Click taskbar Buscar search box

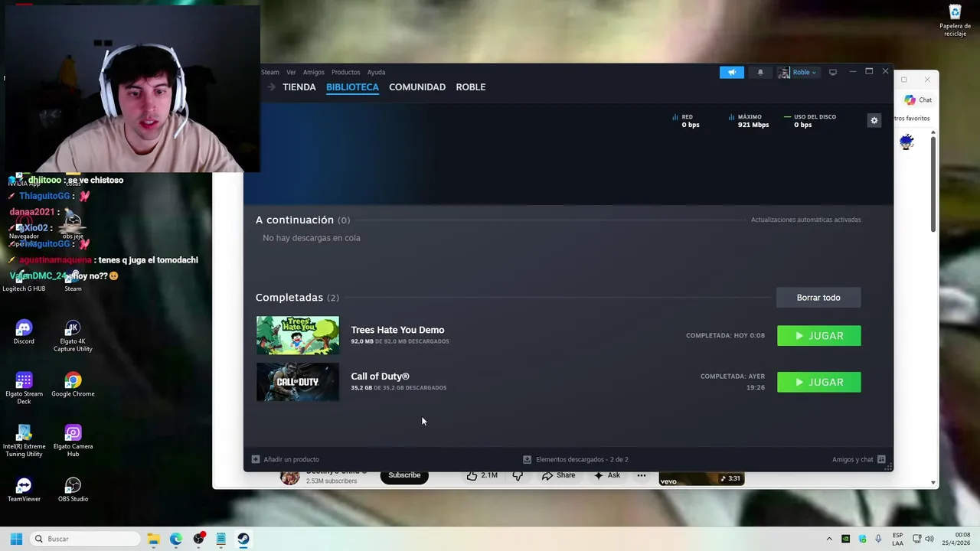(x=84, y=539)
